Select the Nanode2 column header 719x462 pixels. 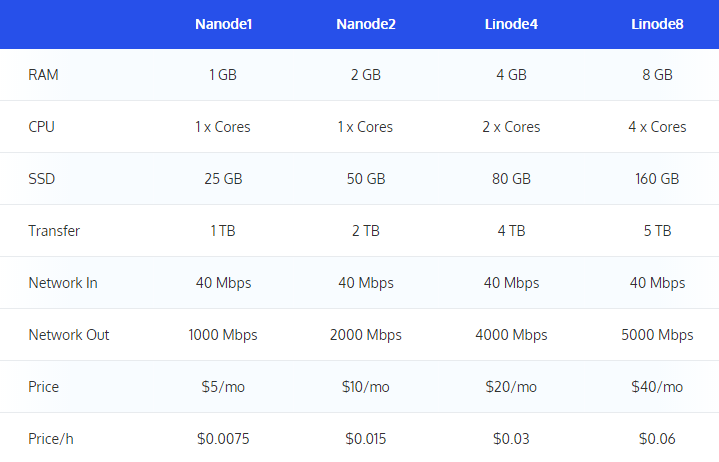(366, 23)
